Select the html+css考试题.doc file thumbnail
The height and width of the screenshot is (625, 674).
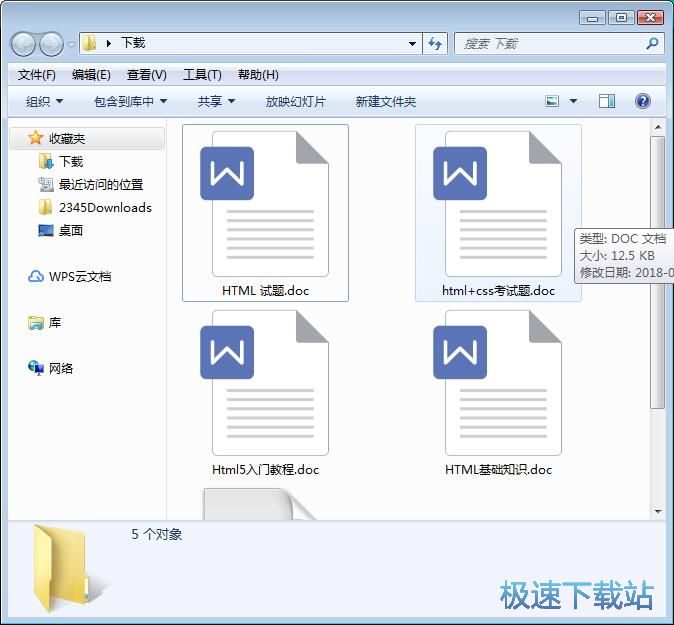(x=498, y=204)
